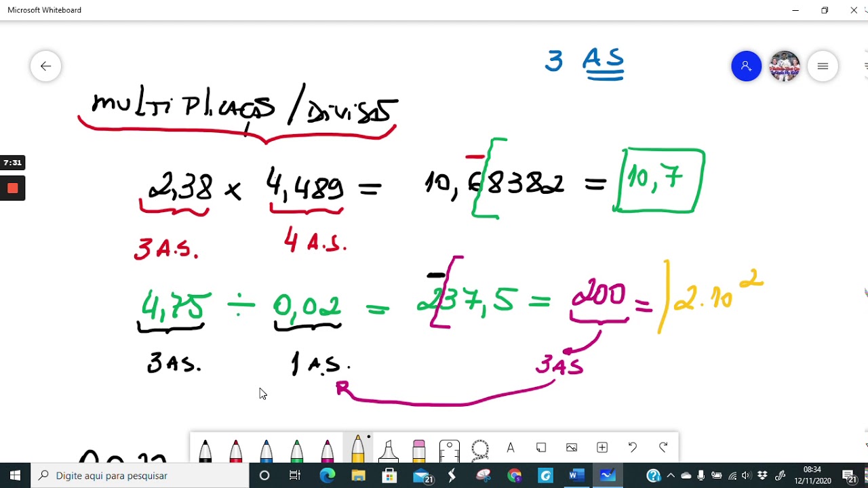Open the notification action center
868x488 pixels.
[851, 476]
